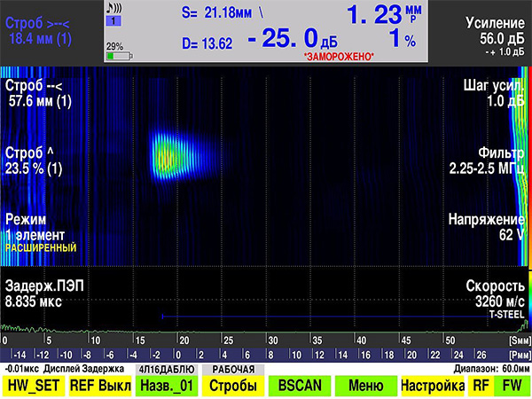Viewport: 532px width, 399px height.
Task: Switch to RF signal mode
Action: (x=481, y=386)
